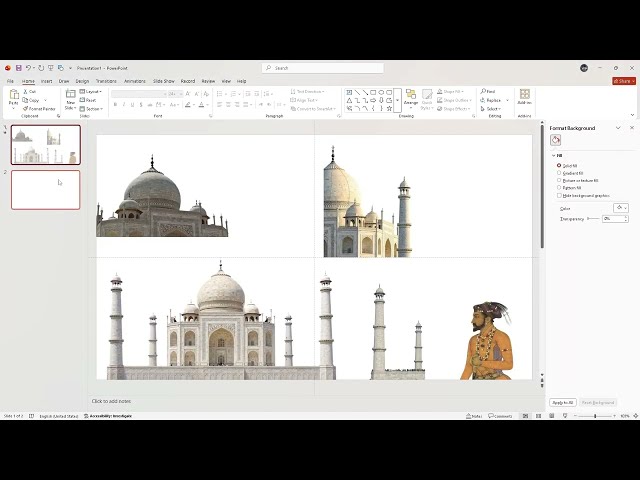
Task: Copy the selection
Action: click(31, 100)
